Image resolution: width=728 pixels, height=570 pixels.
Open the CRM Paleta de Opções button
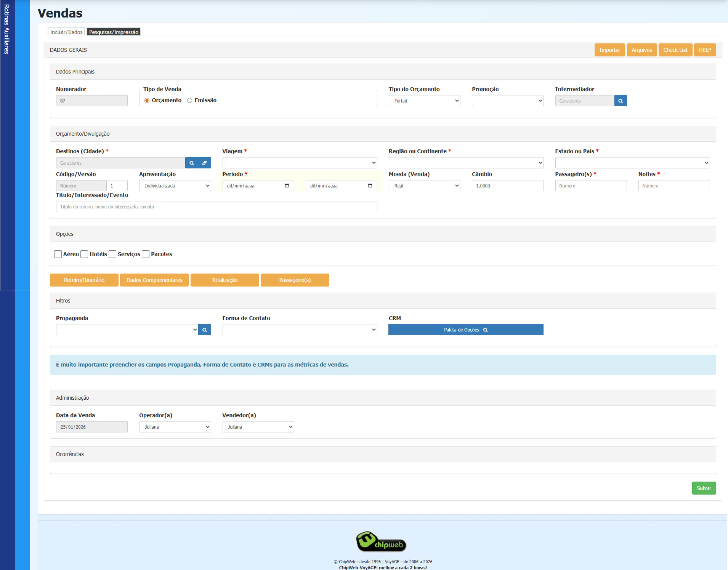point(465,330)
